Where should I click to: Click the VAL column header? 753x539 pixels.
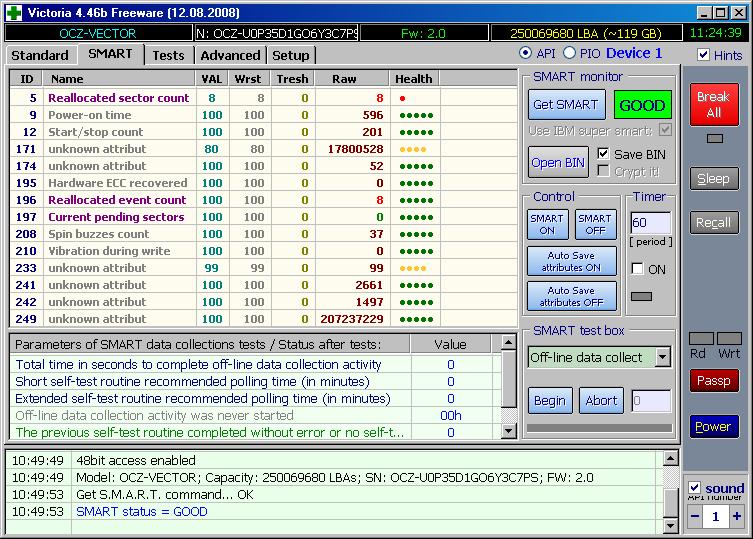coord(212,79)
